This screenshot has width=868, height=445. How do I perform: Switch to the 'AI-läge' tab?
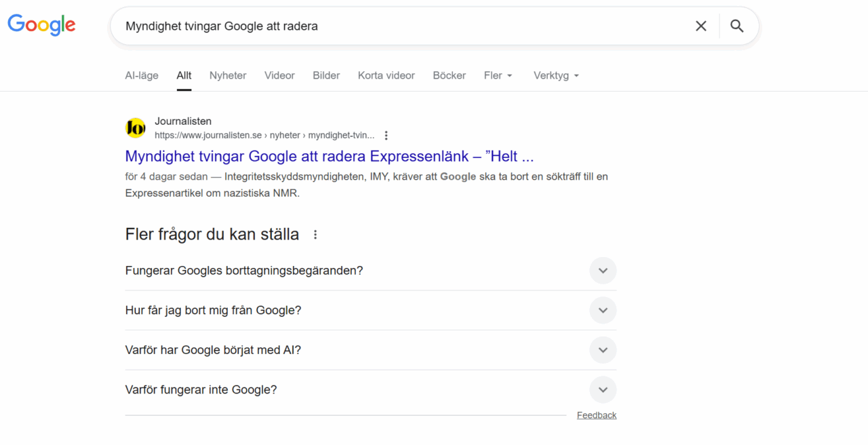[142, 75]
